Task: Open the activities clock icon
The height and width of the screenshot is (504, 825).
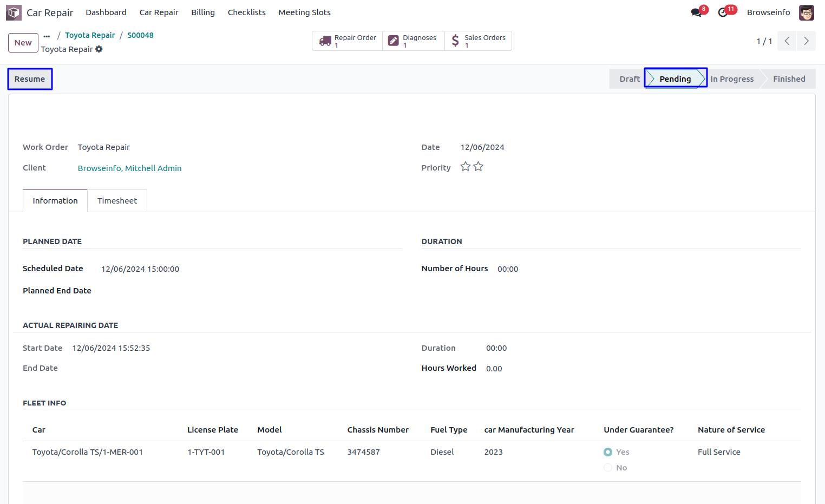Action: click(723, 12)
